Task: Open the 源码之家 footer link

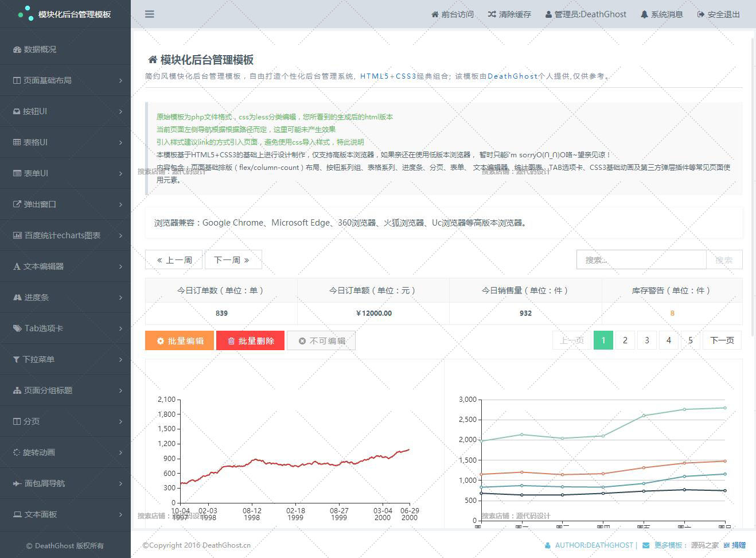Action: pos(704,545)
